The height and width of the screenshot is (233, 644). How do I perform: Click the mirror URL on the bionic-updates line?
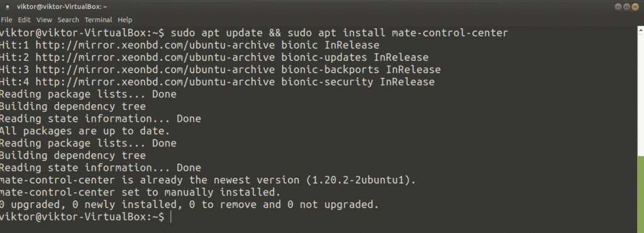click(155, 57)
